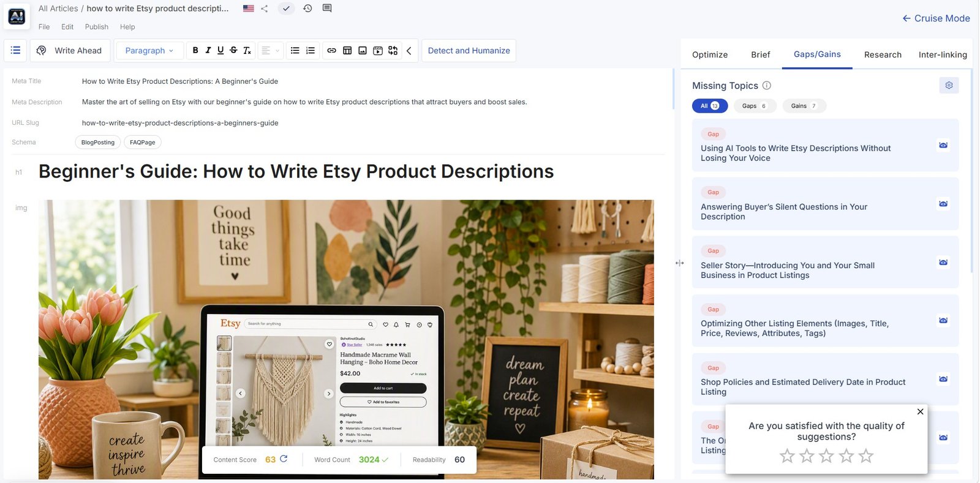980x483 pixels.
Task: Click the FAQPage schema tag
Action: (x=143, y=142)
